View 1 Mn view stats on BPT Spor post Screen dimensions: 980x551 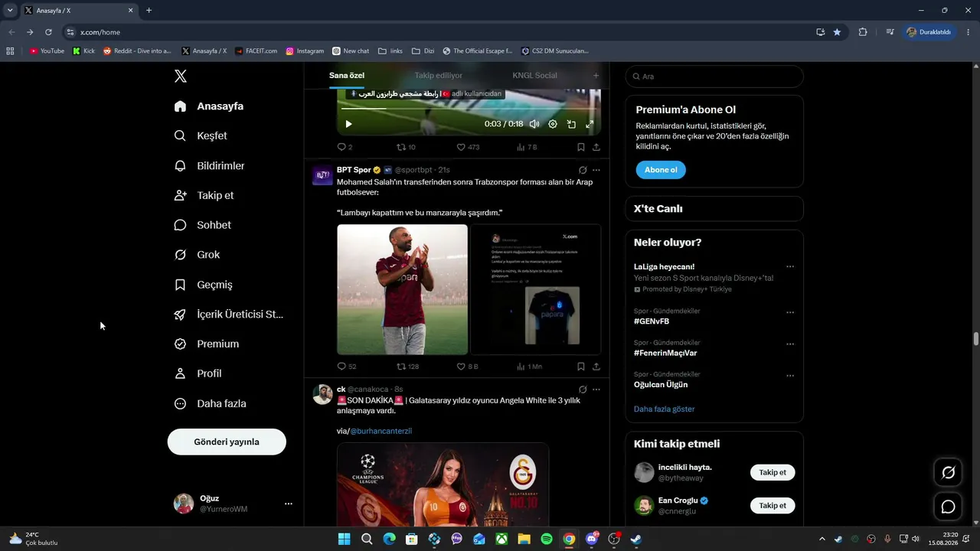529,367
